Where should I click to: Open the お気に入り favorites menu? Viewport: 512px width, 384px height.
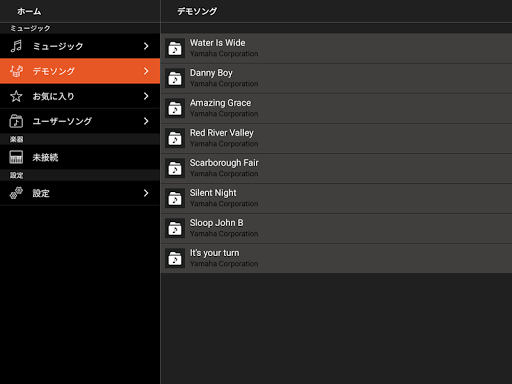click(x=80, y=96)
